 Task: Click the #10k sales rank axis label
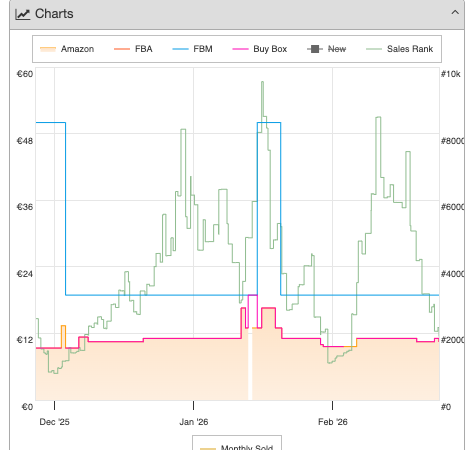point(451,74)
